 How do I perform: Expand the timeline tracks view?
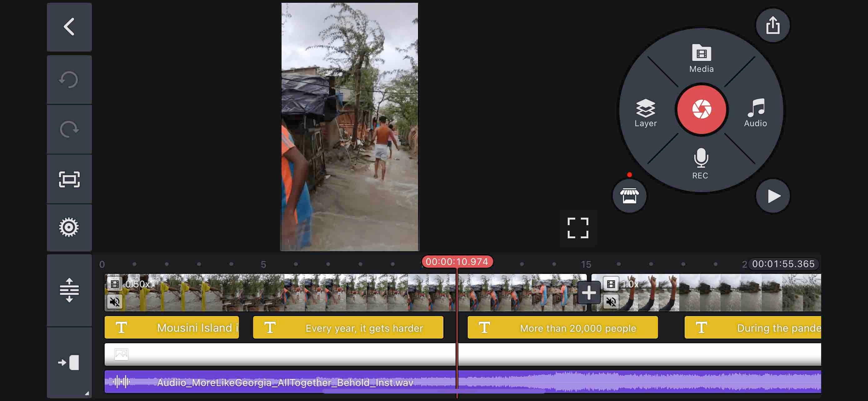point(69,290)
